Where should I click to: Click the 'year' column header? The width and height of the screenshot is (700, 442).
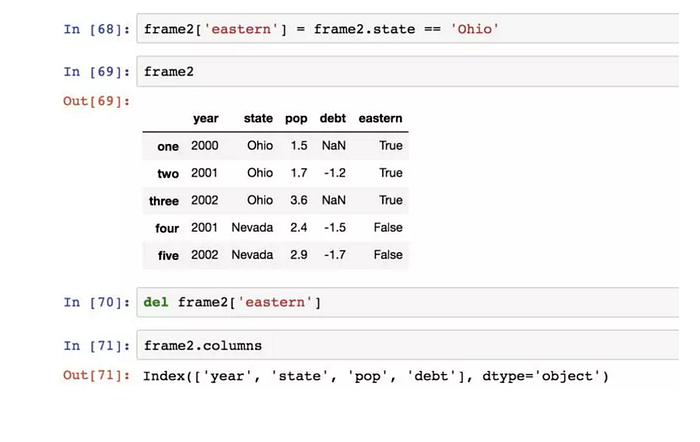[x=206, y=119]
